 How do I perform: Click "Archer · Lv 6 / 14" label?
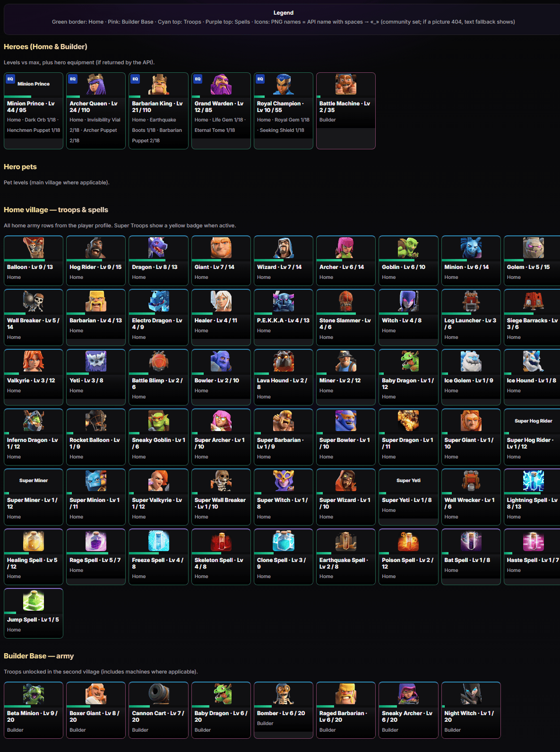(342, 267)
